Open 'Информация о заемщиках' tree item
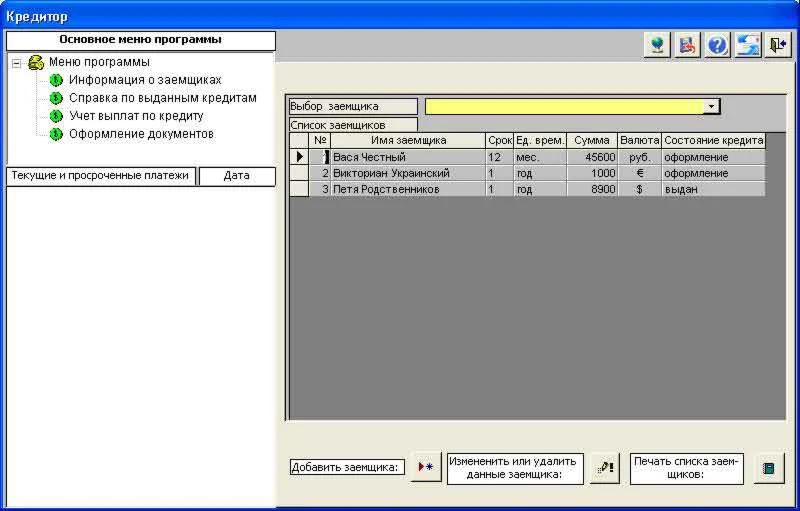Screen dimensions: 800x511 point(144,80)
